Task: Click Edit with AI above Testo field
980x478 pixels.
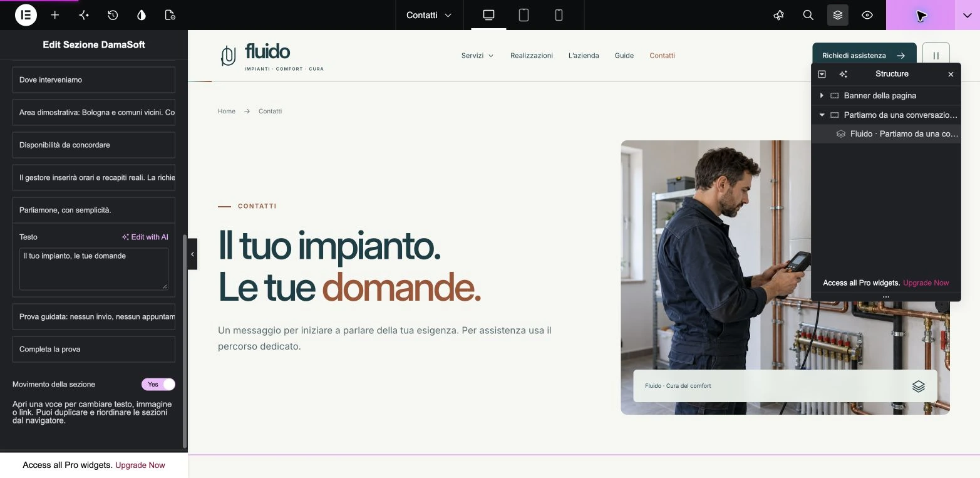Action: click(145, 237)
